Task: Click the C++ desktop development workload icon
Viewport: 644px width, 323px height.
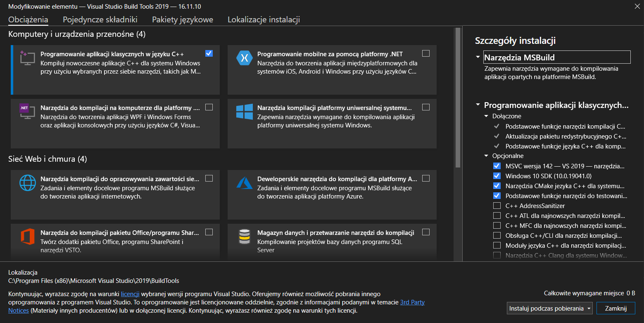Action: point(28,58)
